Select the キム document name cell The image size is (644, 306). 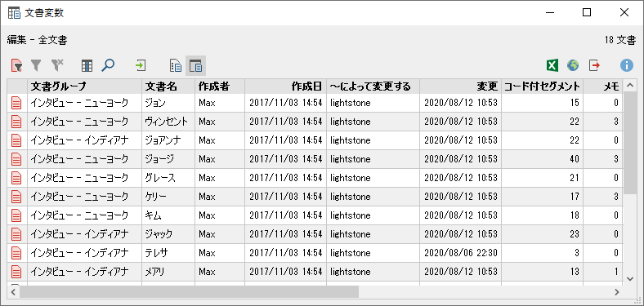point(168,215)
